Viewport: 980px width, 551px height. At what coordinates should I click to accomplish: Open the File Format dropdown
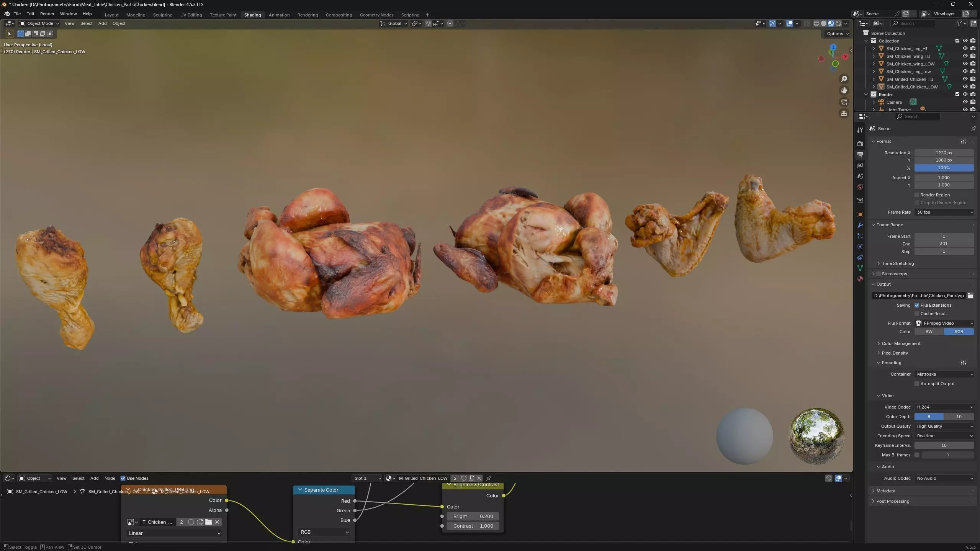(x=944, y=323)
